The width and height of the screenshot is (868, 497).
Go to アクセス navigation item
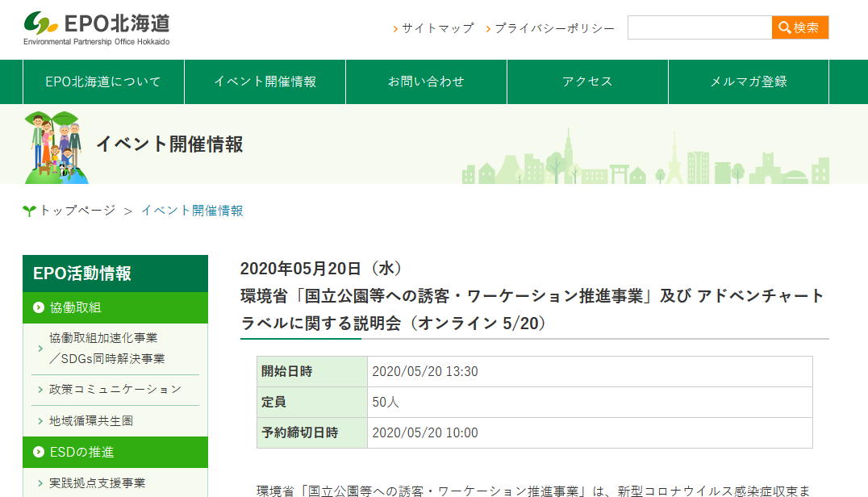click(x=587, y=81)
